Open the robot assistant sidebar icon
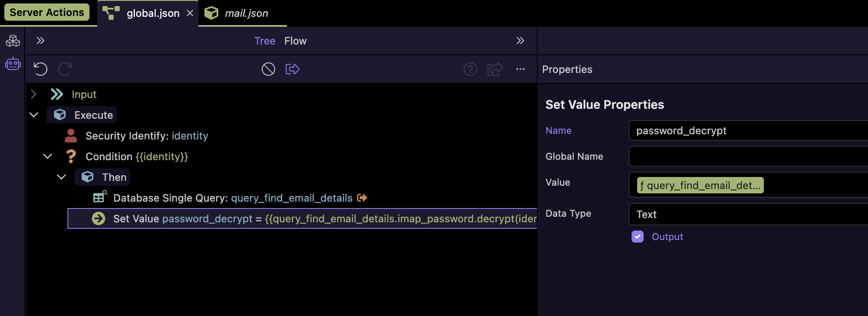This screenshot has height=316, width=868. 13,64
